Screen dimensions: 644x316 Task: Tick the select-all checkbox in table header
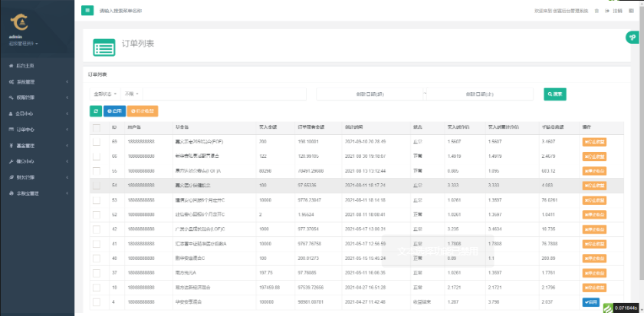tap(97, 128)
